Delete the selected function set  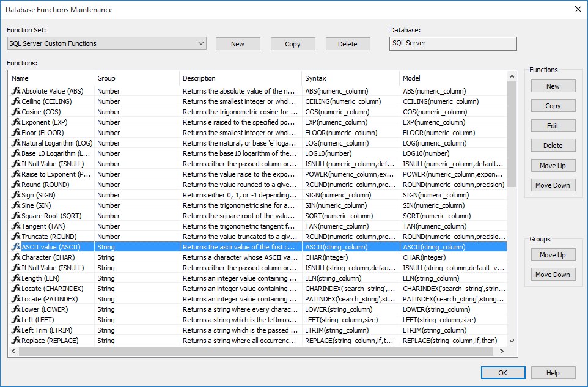348,44
